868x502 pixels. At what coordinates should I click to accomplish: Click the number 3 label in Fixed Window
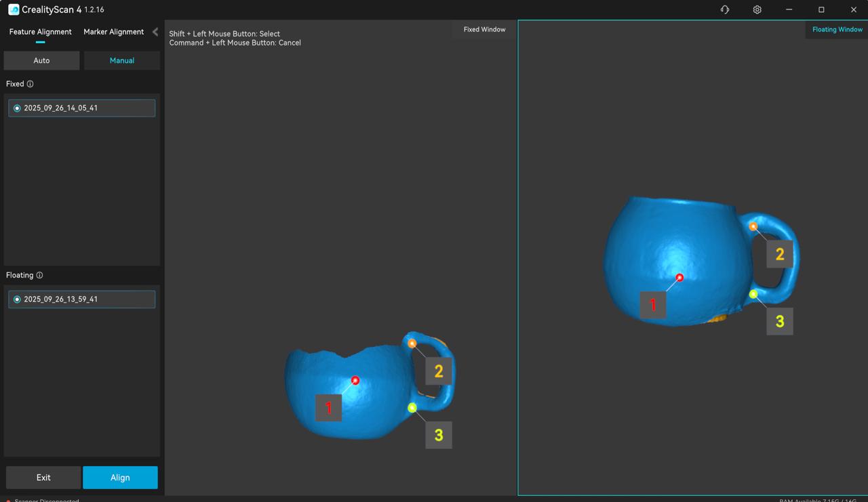pyautogui.click(x=439, y=435)
